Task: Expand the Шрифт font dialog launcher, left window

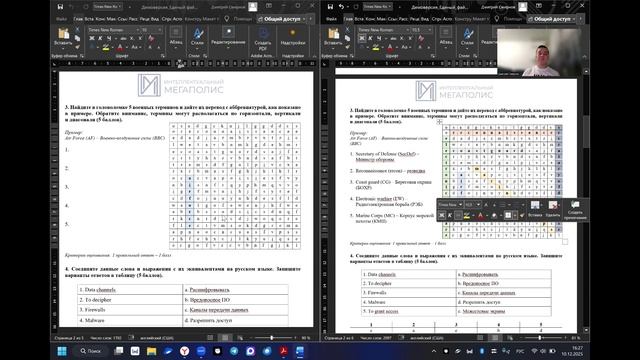Action: [162, 56]
